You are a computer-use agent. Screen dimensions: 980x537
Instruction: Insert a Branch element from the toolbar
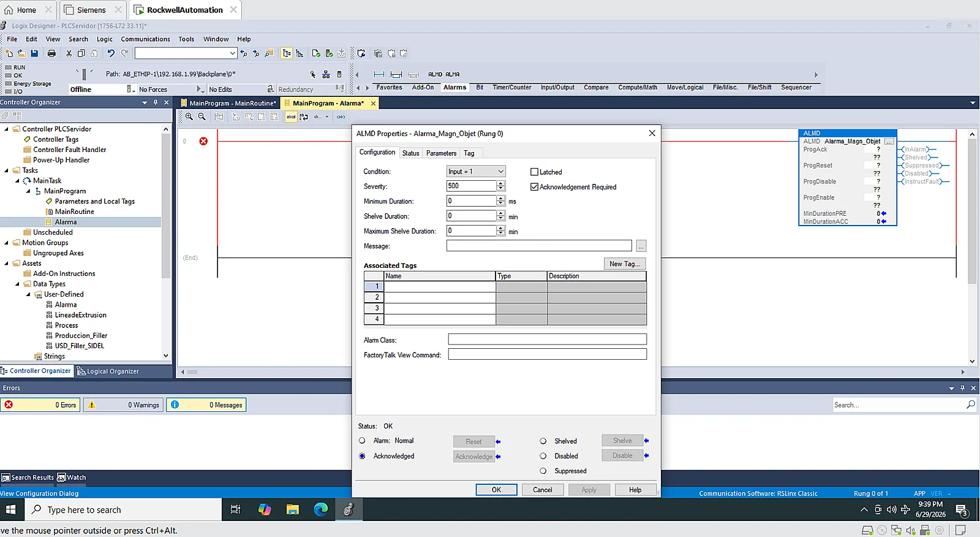[x=396, y=74]
